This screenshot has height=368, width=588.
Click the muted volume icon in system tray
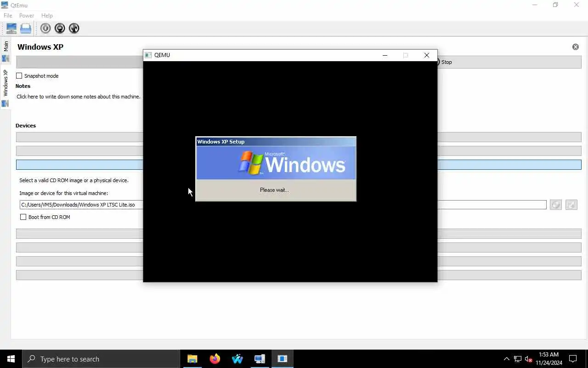pyautogui.click(x=528, y=359)
